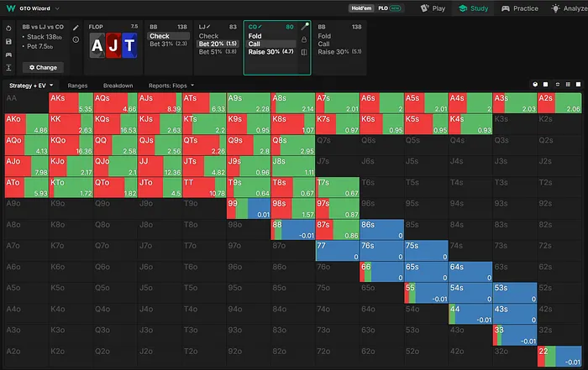588x370 pixels.
Task: Open Reports: Flops dropdown
Action: click(x=171, y=86)
